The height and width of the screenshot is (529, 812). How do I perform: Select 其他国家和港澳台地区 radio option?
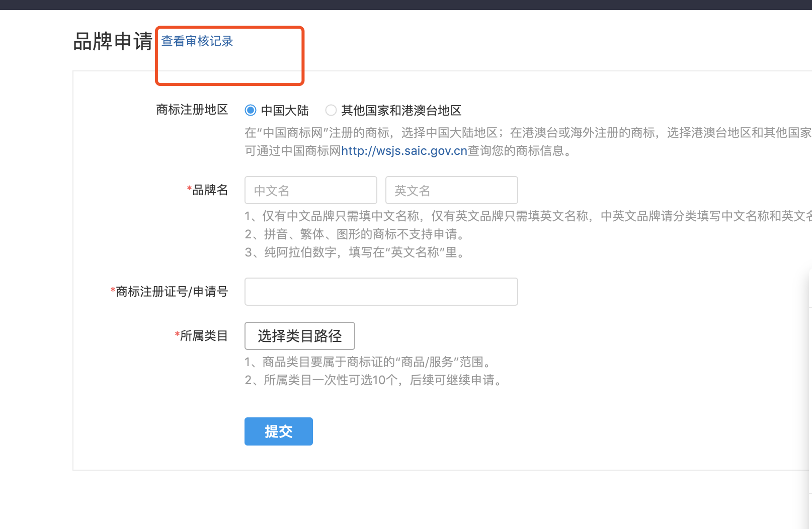(x=331, y=110)
